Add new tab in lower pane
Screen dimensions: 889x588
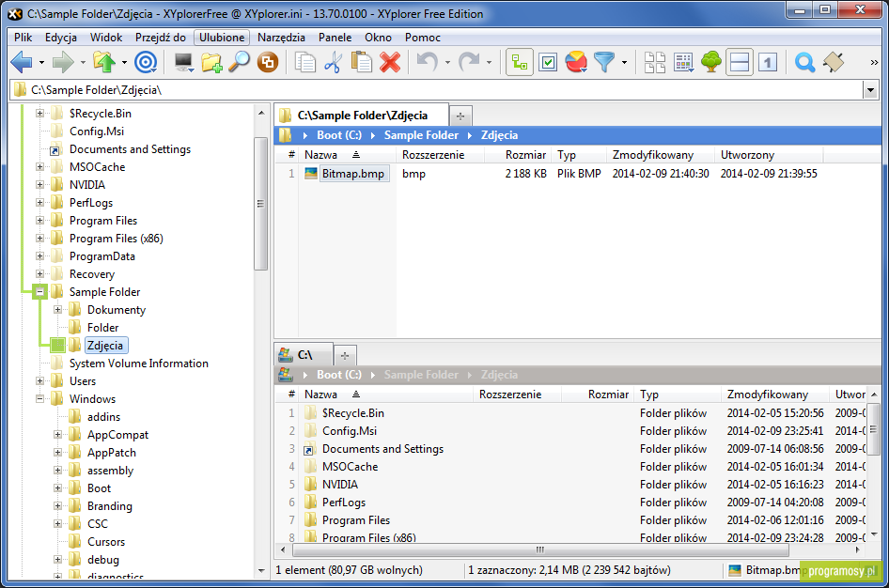point(345,356)
